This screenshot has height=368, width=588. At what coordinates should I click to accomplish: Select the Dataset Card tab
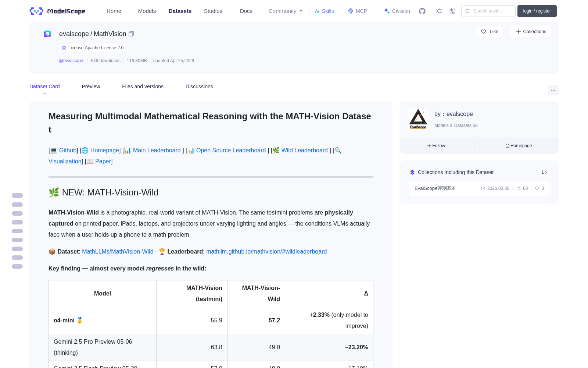(44, 86)
